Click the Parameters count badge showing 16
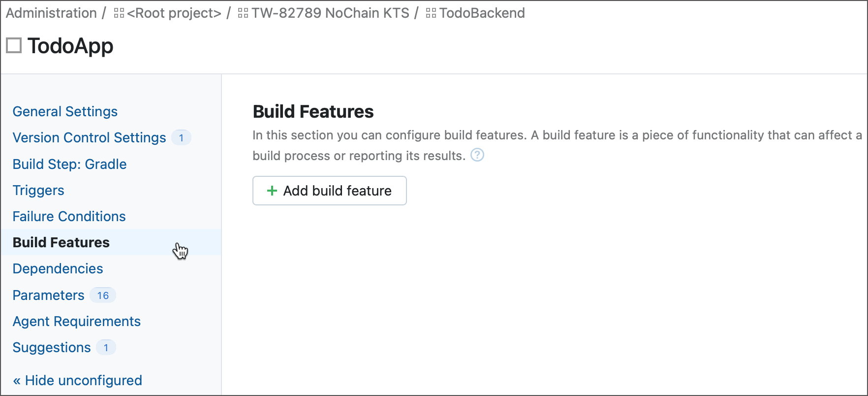The image size is (868, 396). [102, 295]
